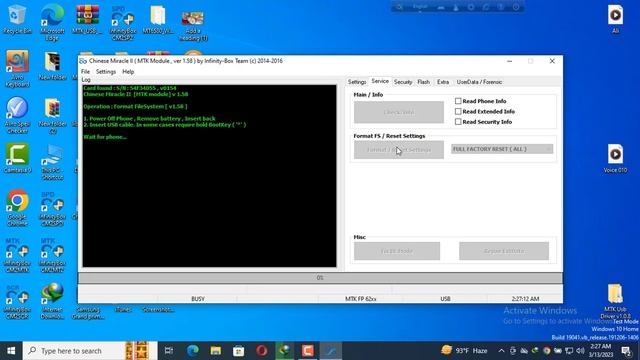This screenshot has width=640, height=360.
Task: Switch to the UserData / Forensic tab
Action: pyautogui.click(x=479, y=82)
